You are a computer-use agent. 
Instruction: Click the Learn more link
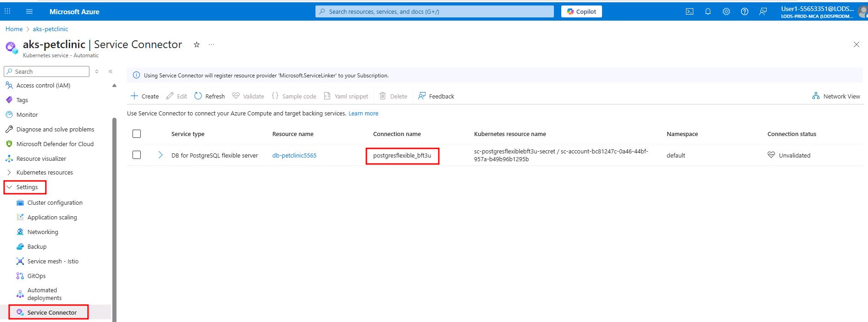(x=363, y=113)
